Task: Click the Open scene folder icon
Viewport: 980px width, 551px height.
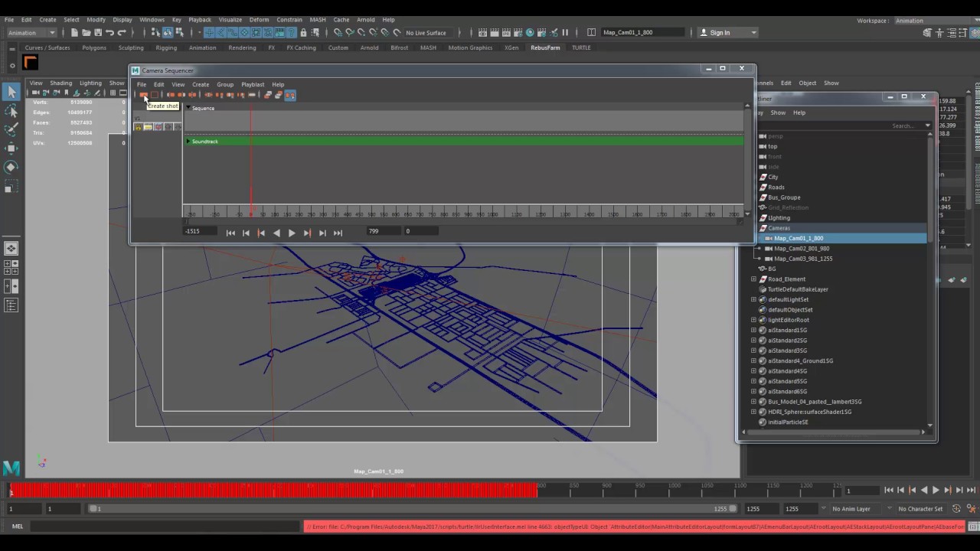Action: click(86, 32)
